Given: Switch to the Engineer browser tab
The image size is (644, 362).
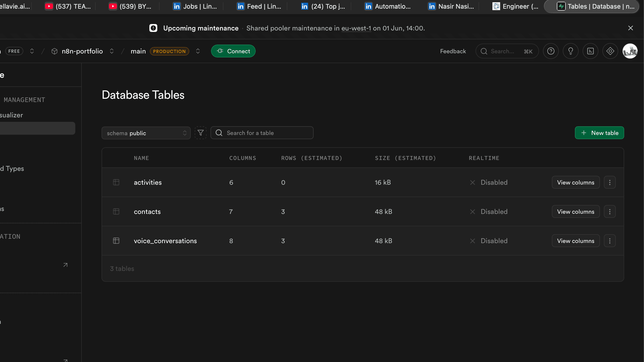Looking at the screenshot, I should coord(515,6).
